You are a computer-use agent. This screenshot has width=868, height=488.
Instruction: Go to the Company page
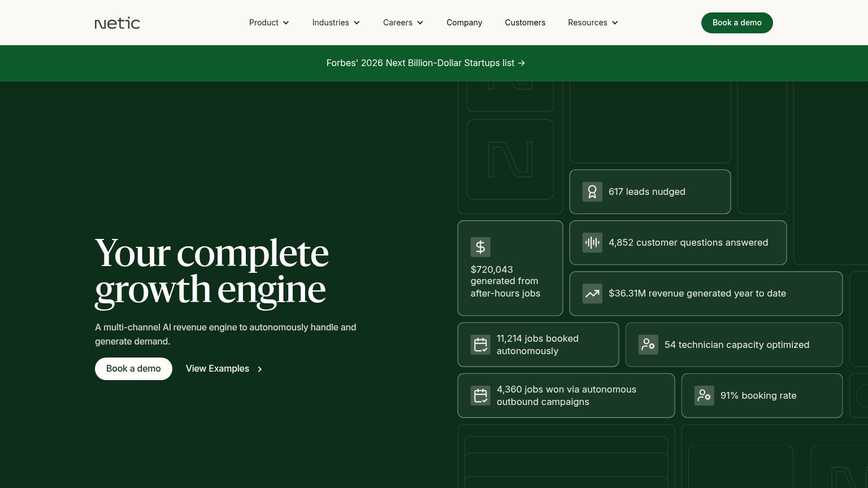464,23
